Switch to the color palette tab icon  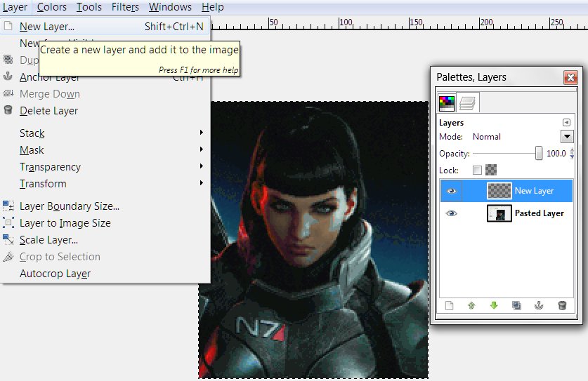pos(447,103)
